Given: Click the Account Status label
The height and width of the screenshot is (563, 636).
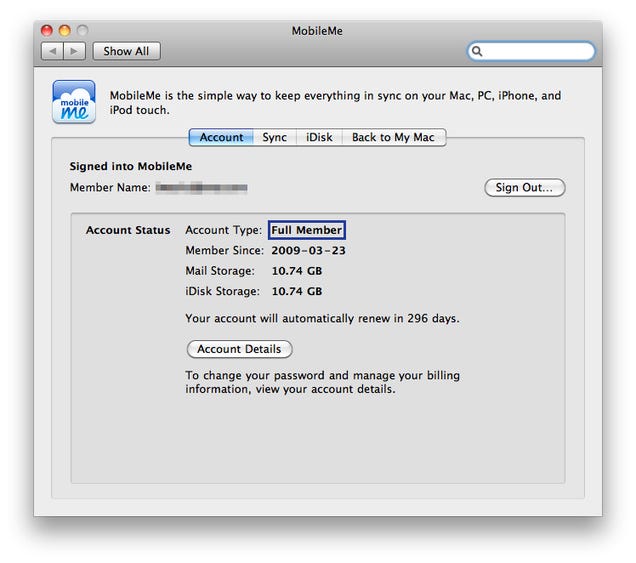Looking at the screenshot, I should (128, 230).
